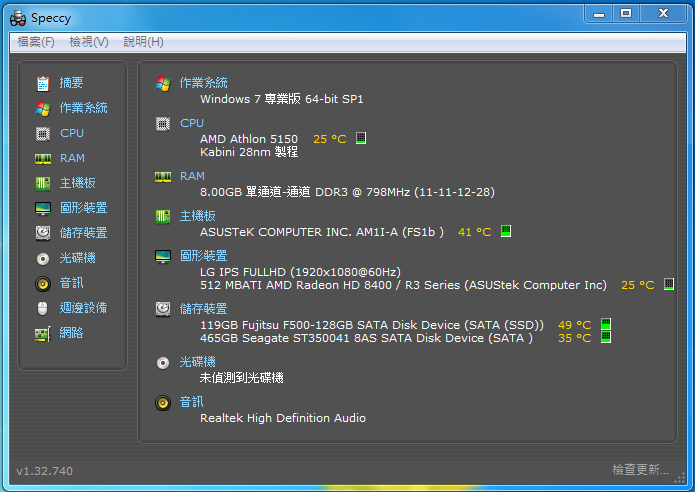Click the Windows flag icon in summary panel
Screen dimensions: 695x492
point(163,83)
